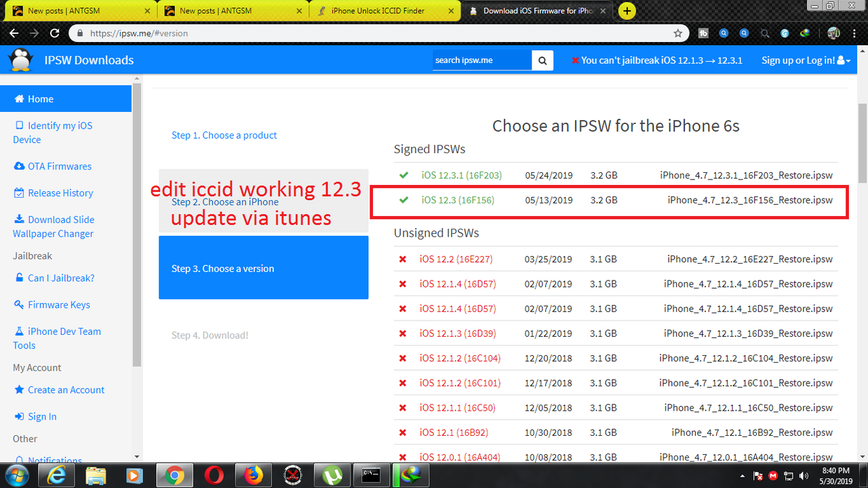The width and height of the screenshot is (868, 488).
Task: Click the page scrollbar up arrow
Action: [862, 51]
